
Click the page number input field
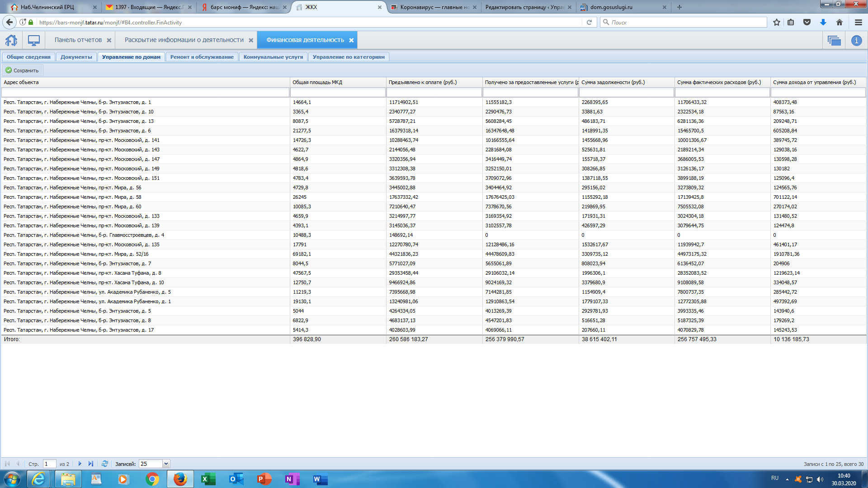click(x=50, y=464)
